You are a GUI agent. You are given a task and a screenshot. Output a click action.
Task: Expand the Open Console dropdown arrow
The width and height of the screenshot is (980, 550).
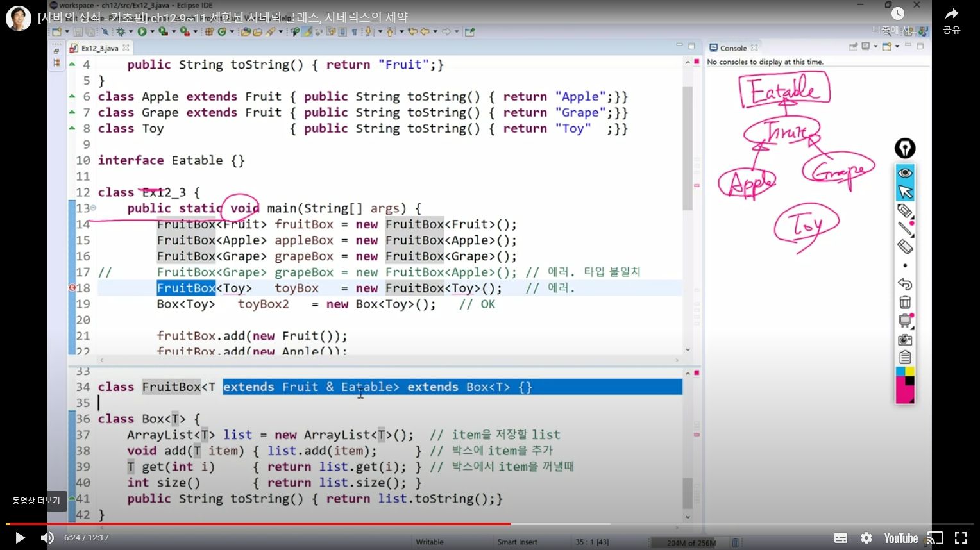pos(897,47)
